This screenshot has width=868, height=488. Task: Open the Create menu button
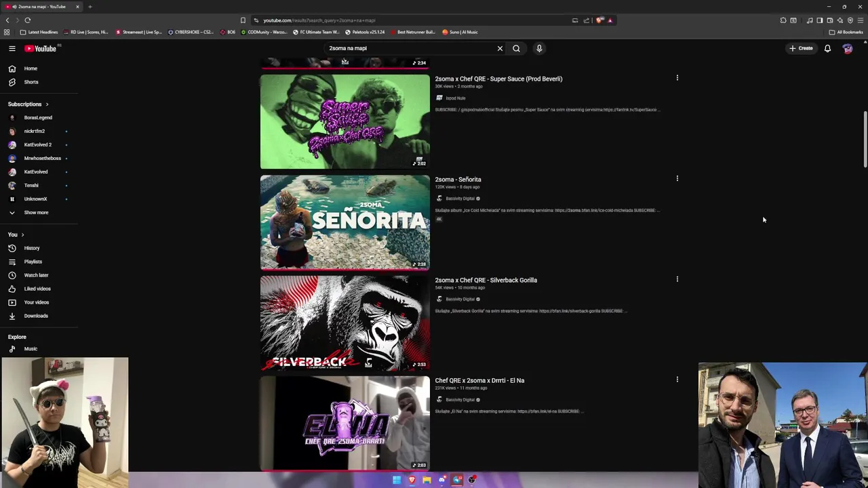coord(801,48)
